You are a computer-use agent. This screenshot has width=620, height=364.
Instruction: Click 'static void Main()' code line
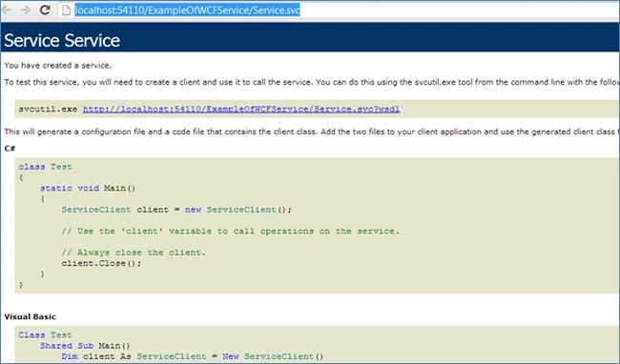click(x=88, y=188)
